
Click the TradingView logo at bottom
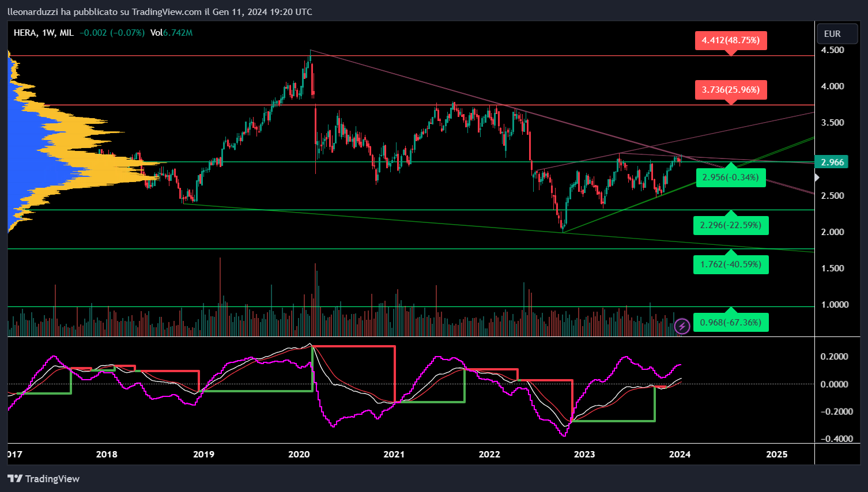[x=43, y=479]
